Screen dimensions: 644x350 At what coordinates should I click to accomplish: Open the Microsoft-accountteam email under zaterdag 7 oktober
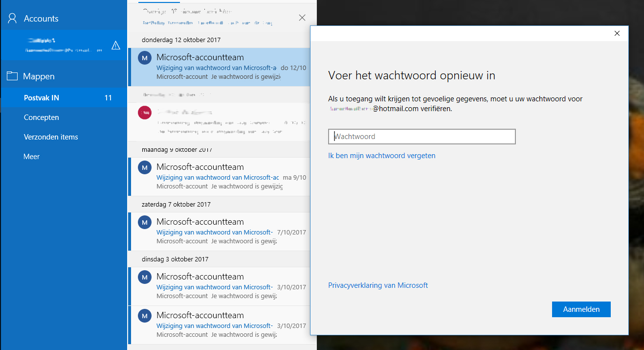[x=219, y=231]
